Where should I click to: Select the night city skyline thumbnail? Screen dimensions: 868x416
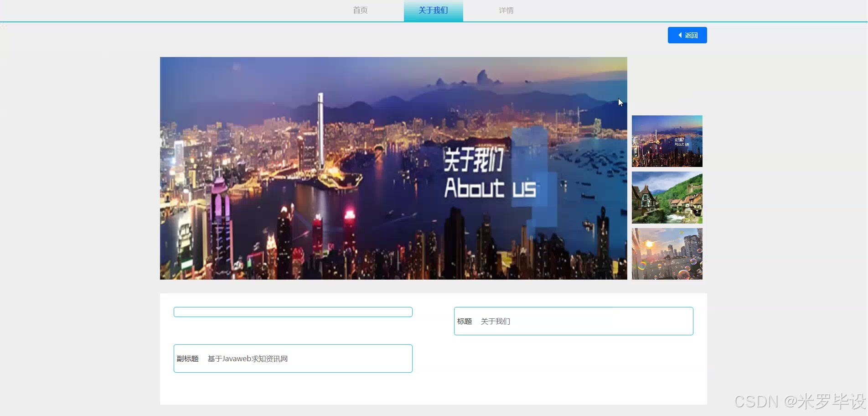667,141
